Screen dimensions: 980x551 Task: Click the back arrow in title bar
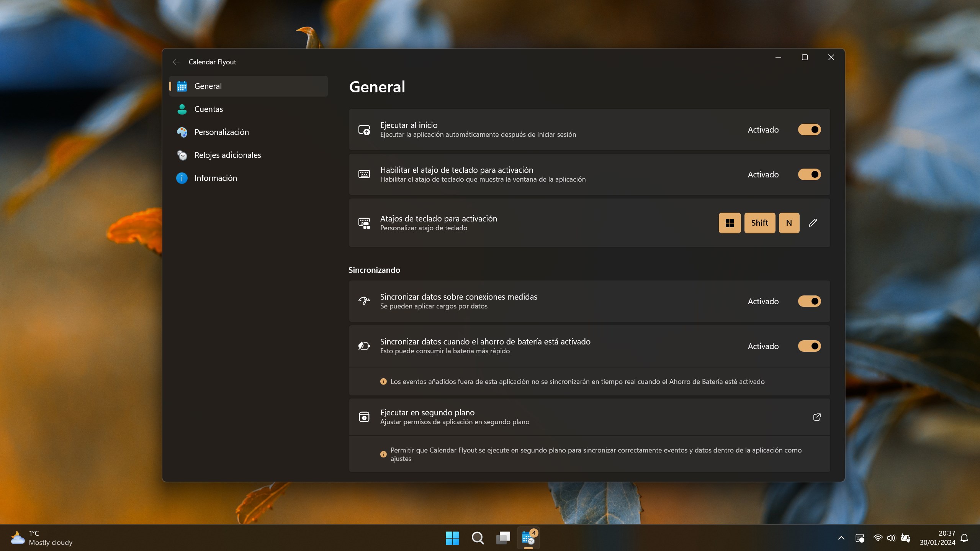point(176,62)
